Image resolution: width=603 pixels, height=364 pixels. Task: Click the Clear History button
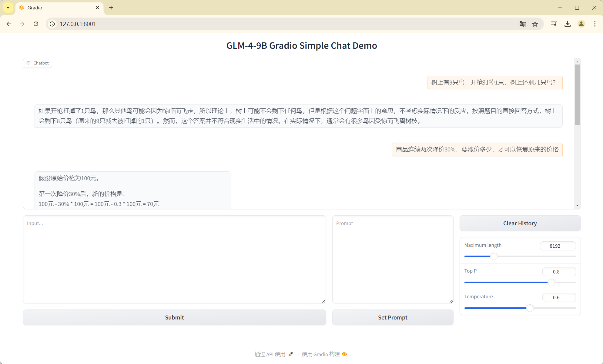coord(520,223)
